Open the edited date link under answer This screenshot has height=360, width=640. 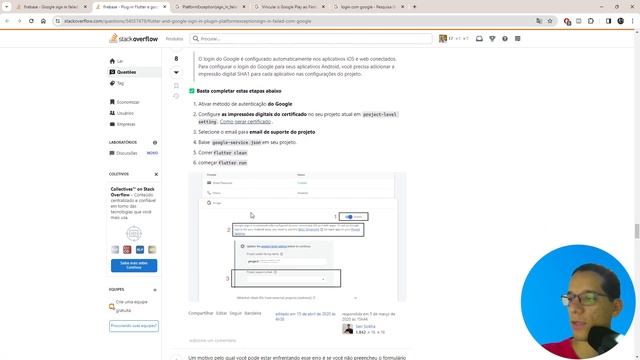point(305,316)
